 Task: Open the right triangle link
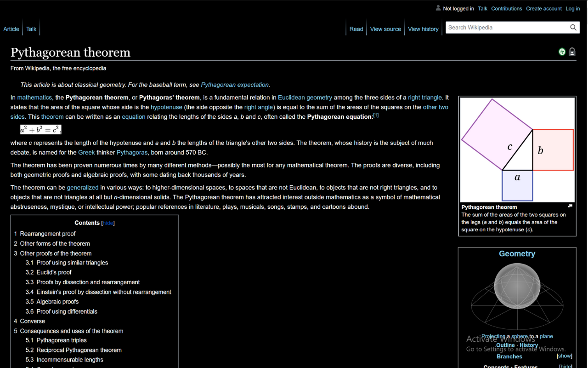click(x=425, y=98)
